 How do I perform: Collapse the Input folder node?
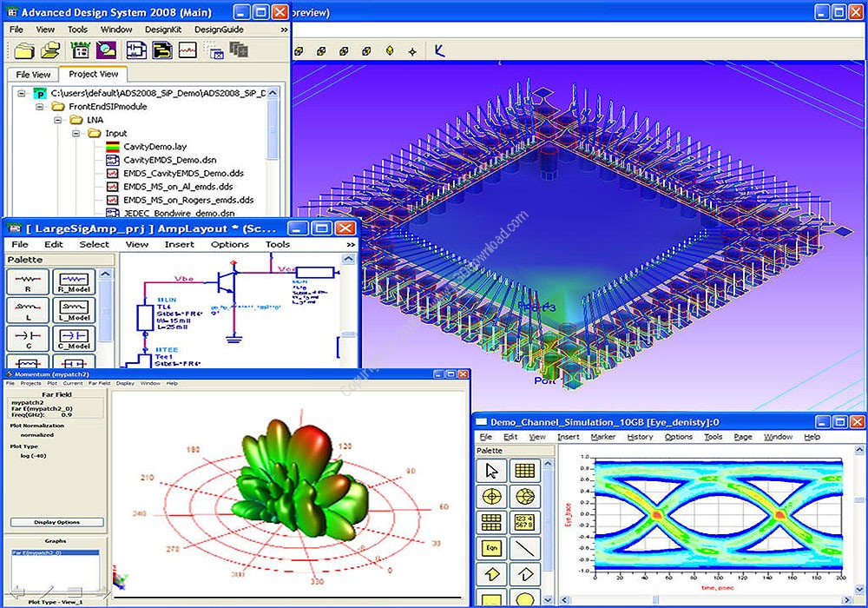tap(76, 134)
